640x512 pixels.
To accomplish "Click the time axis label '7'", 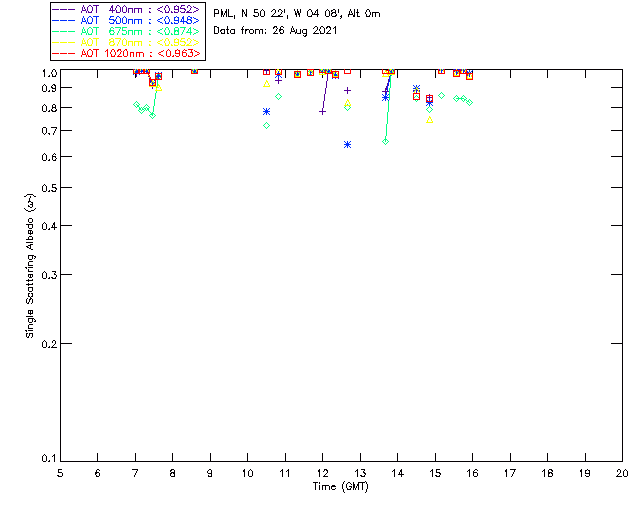I will pyautogui.click(x=135, y=473).
